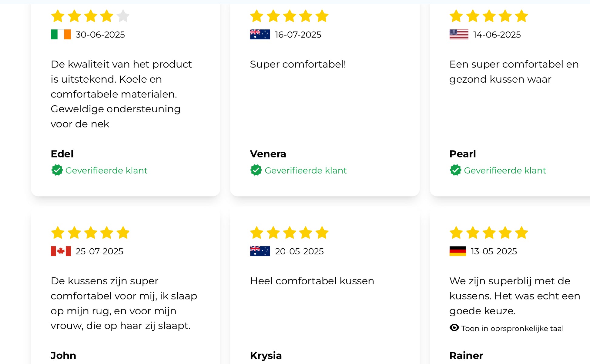Viewport: 590px width, 364px height.
Task: Click "Geverifieerde klant" text under Pearl
Action: tap(505, 170)
